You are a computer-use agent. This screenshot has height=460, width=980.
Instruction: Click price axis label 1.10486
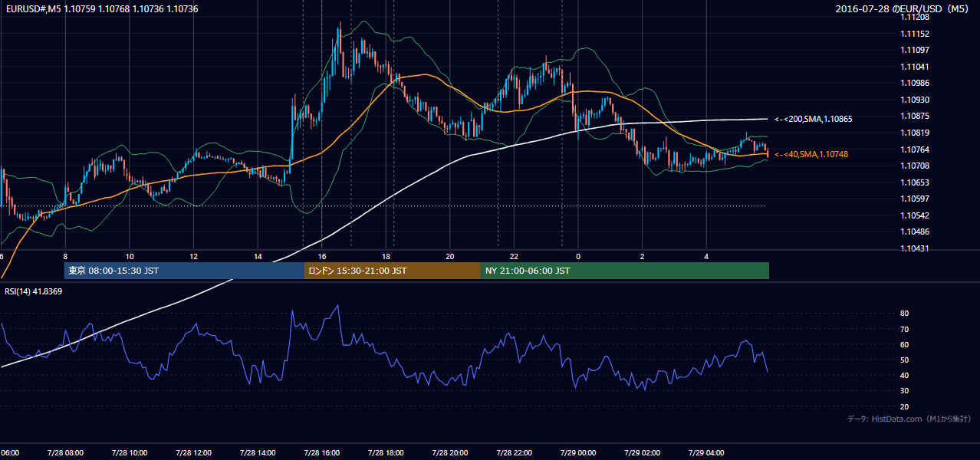915,232
